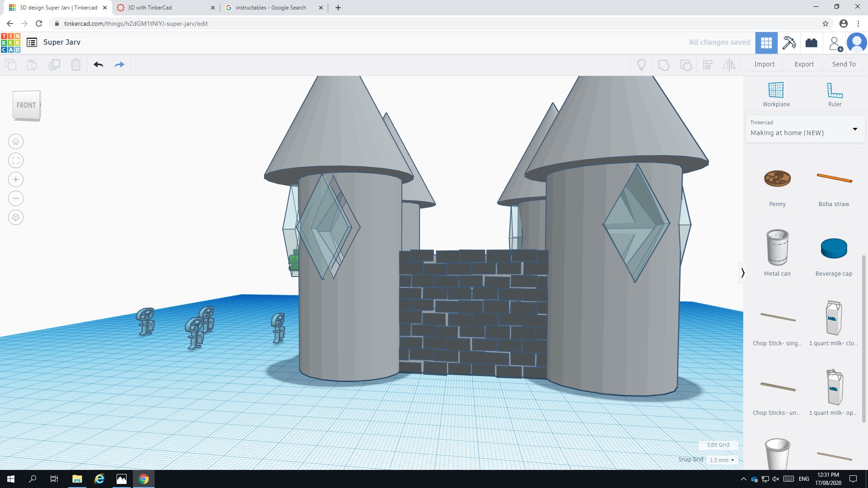Open the Snap Grid 1.0 mm dropdown
868x488 pixels.
722,460
